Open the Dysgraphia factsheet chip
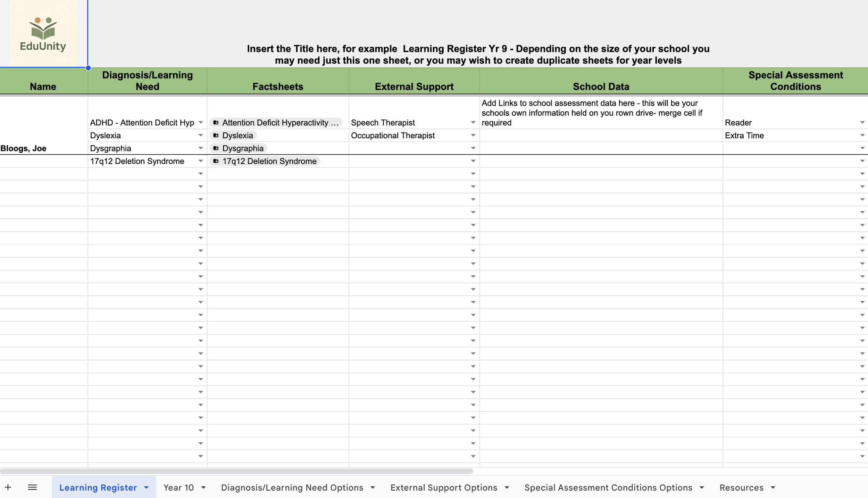The image size is (868, 498). click(x=238, y=148)
